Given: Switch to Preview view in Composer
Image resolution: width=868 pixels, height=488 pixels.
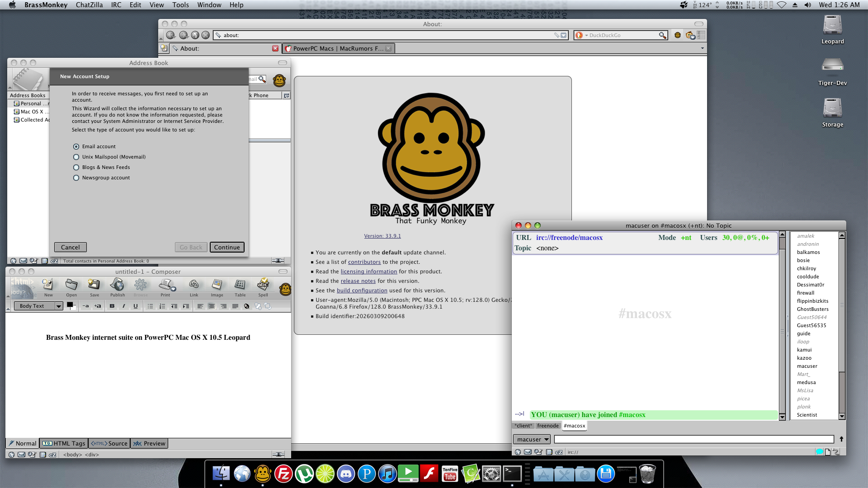Looking at the screenshot, I should click(x=150, y=443).
